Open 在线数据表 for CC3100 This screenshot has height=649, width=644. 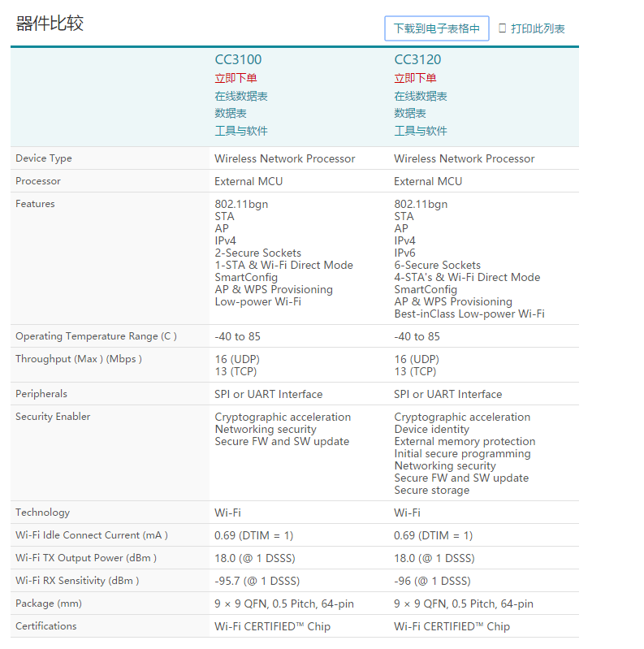click(241, 96)
